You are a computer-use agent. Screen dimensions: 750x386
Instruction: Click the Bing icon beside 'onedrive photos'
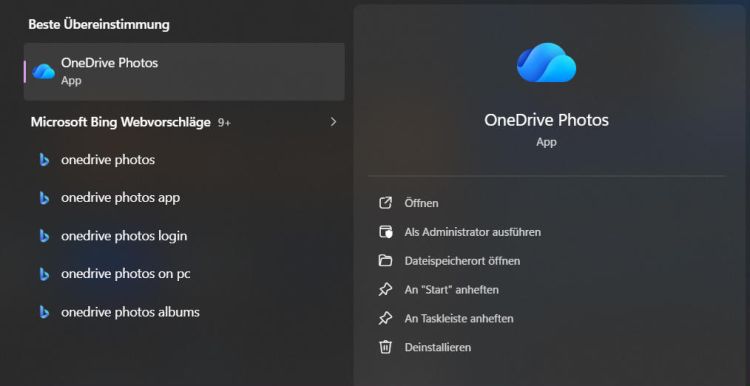point(44,160)
